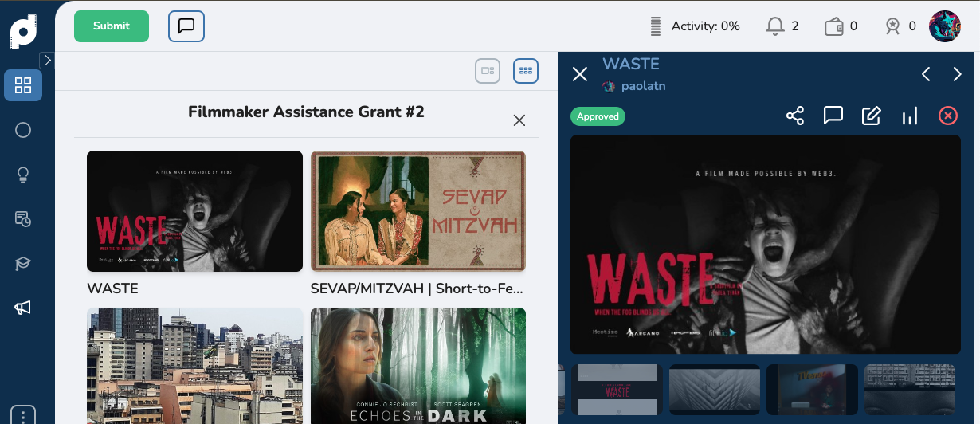The image size is (980, 424).
Task: Click the Filmmaker Assistance Grant #2 heading
Action: (306, 112)
